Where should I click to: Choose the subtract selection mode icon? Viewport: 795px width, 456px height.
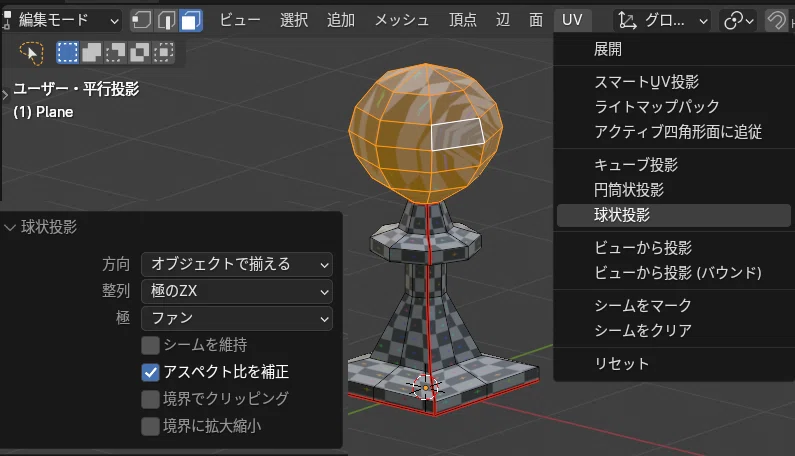[116, 52]
